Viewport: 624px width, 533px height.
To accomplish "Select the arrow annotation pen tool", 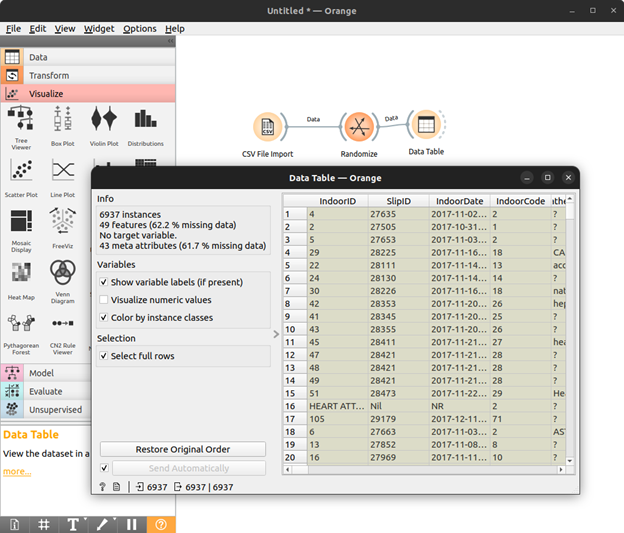I will click(x=102, y=525).
